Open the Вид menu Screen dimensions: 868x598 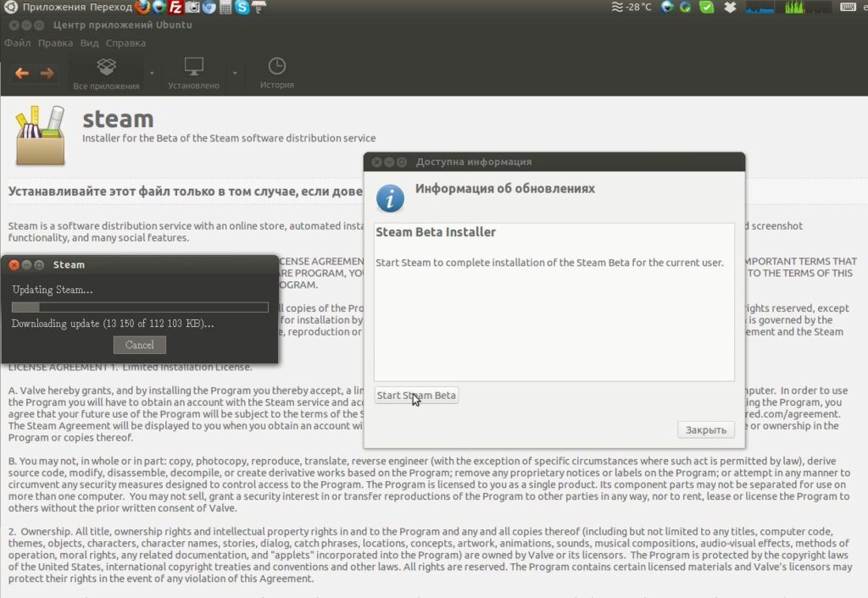coord(89,42)
